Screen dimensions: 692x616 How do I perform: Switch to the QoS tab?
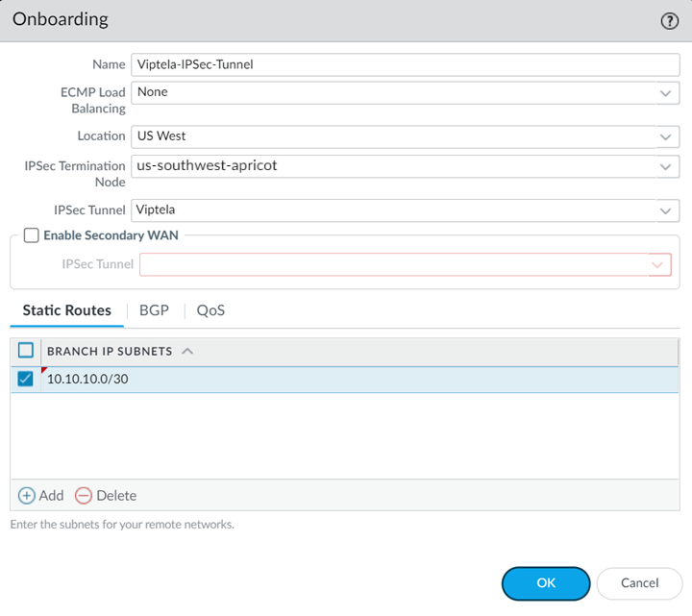tap(210, 310)
